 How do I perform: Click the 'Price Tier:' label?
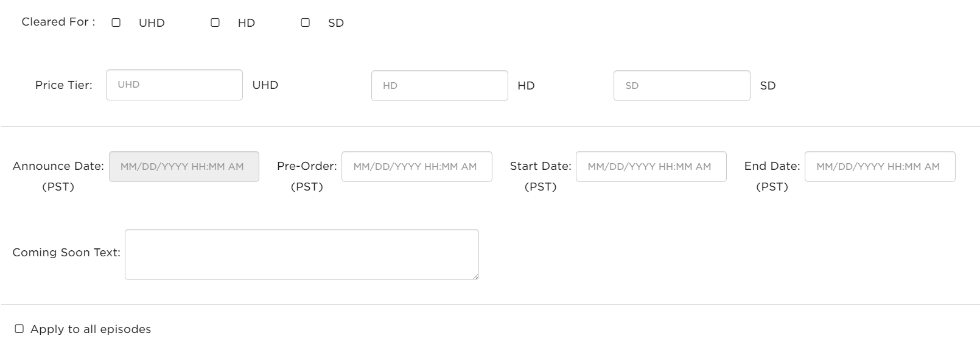[x=64, y=85]
